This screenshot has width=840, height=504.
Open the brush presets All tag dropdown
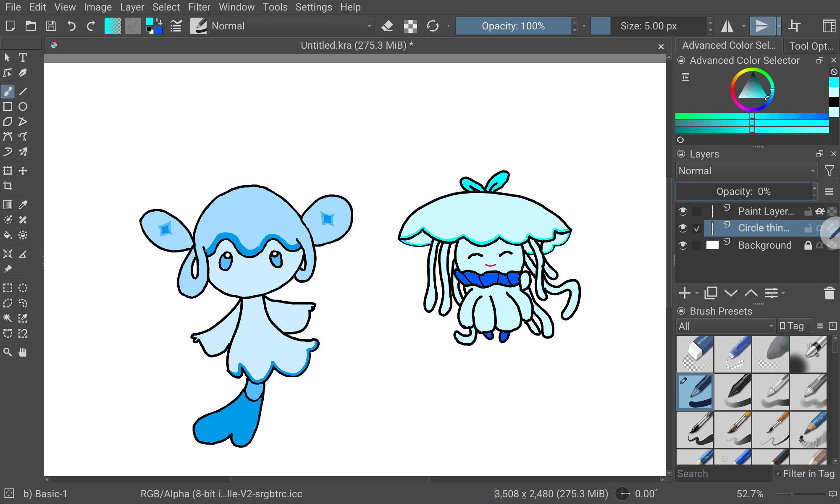(x=725, y=326)
